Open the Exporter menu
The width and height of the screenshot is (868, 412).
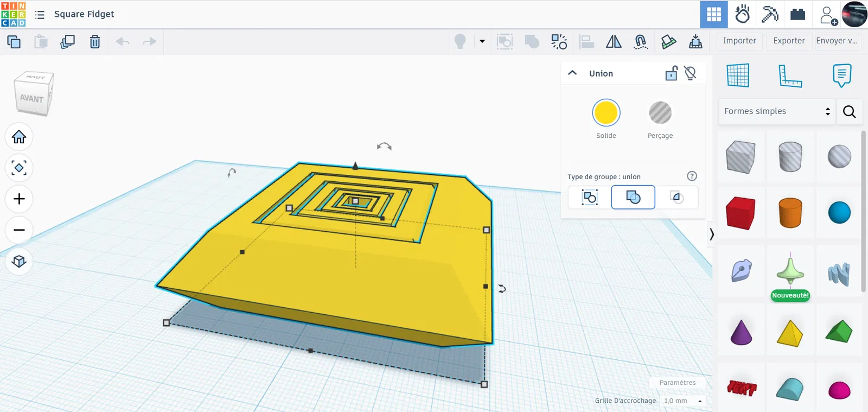[x=789, y=41]
